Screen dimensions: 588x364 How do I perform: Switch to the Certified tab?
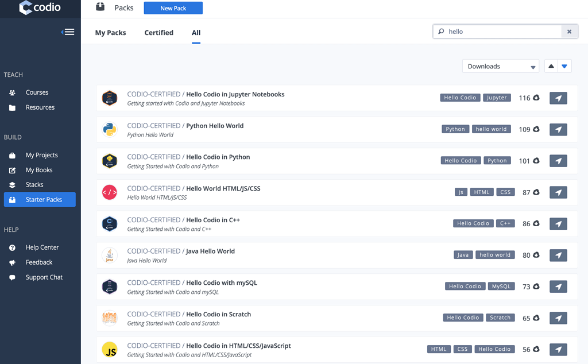point(158,33)
